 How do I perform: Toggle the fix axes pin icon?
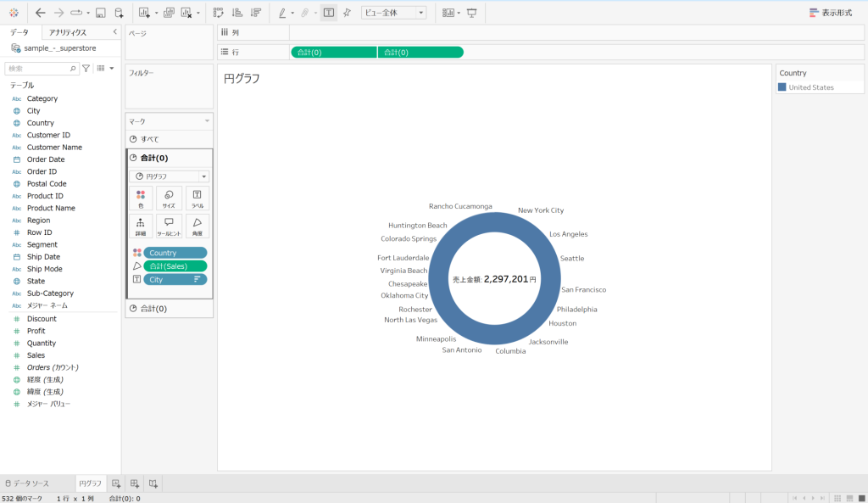pyautogui.click(x=347, y=13)
